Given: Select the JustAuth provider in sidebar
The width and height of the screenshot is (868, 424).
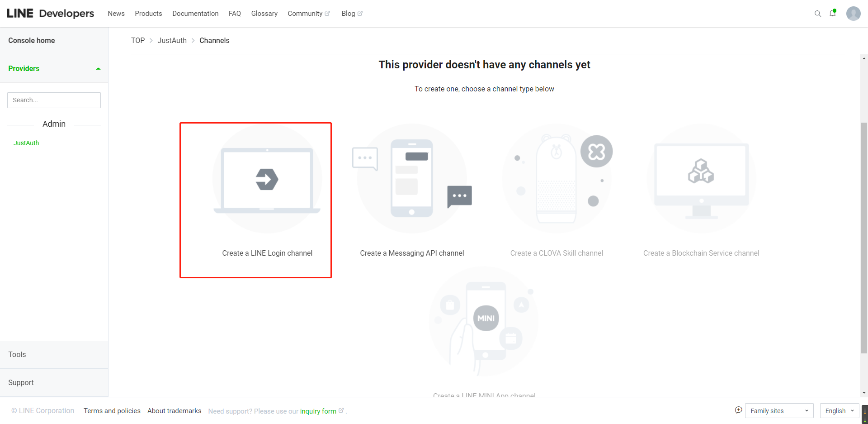Looking at the screenshot, I should click(26, 143).
